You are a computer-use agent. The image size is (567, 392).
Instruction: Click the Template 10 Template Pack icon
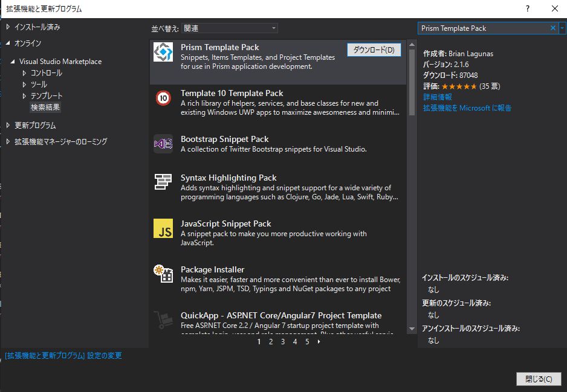(163, 98)
